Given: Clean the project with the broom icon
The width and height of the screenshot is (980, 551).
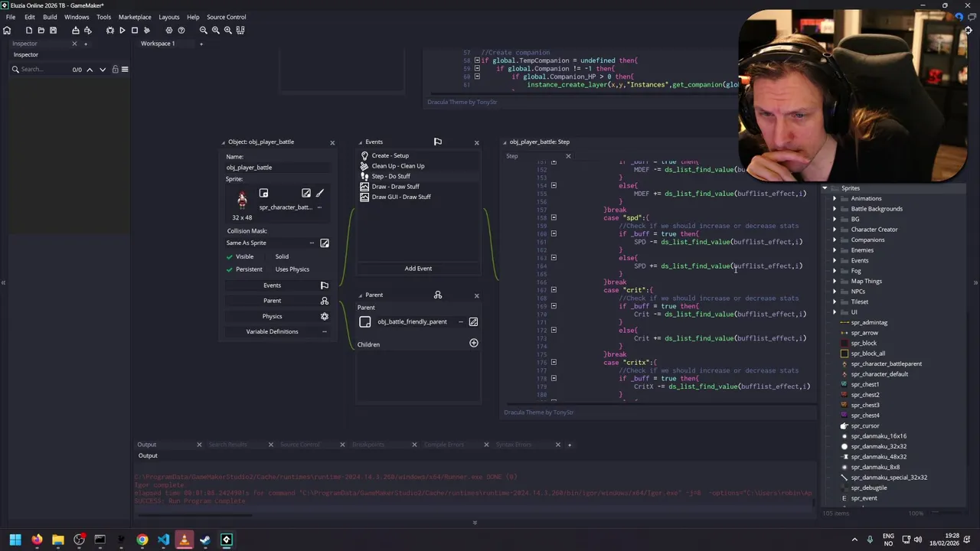Looking at the screenshot, I should pyautogui.click(x=146, y=30).
